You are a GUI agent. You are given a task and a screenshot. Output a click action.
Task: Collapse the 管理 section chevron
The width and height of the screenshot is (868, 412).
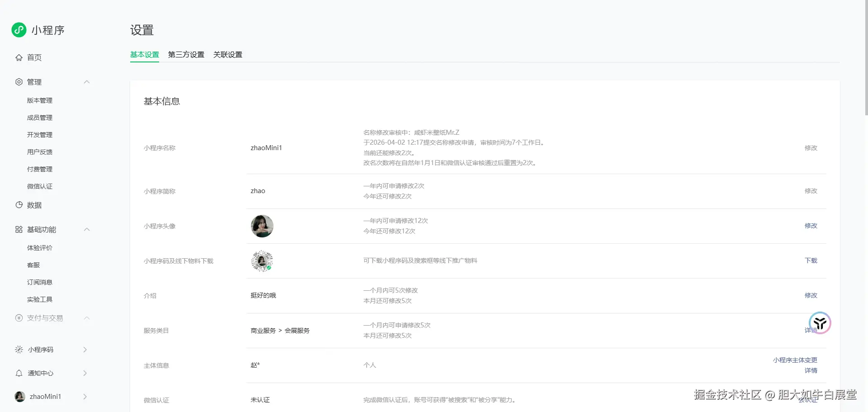[87, 82]
